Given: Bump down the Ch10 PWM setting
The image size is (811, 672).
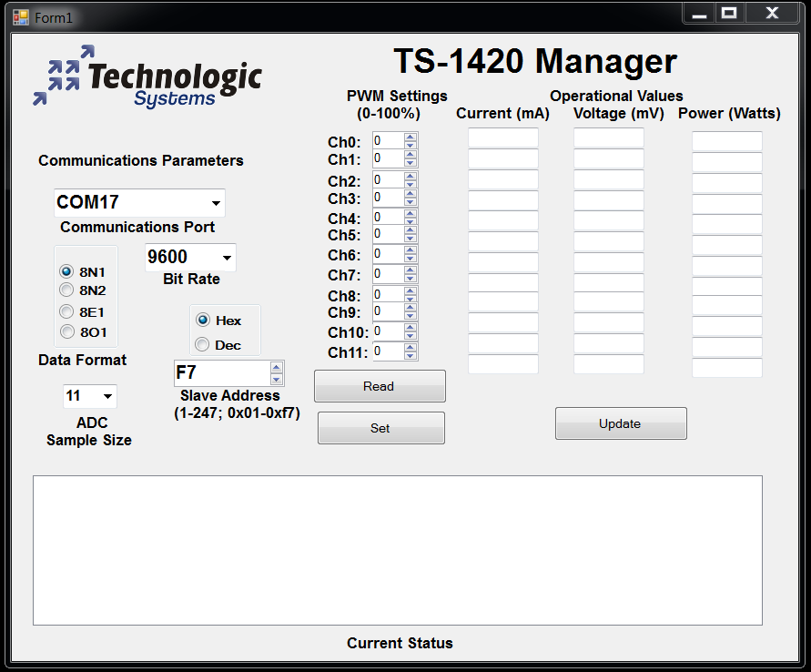Looking at the screenshot, I should click(411, 335).
